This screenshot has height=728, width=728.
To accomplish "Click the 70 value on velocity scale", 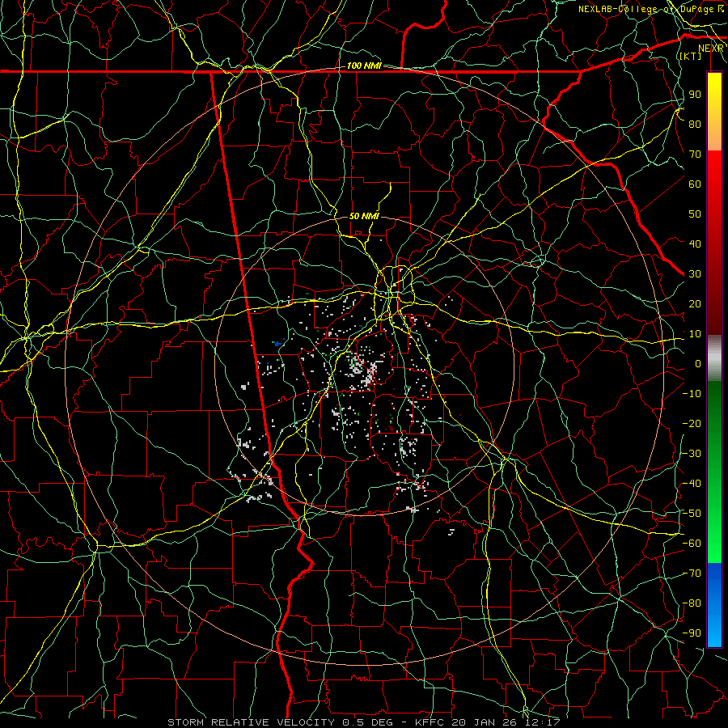I will pos(695,154).
